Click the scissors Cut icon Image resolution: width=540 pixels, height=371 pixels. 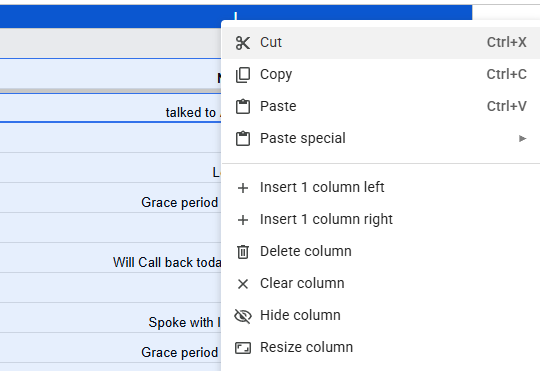tap(243, 43)
